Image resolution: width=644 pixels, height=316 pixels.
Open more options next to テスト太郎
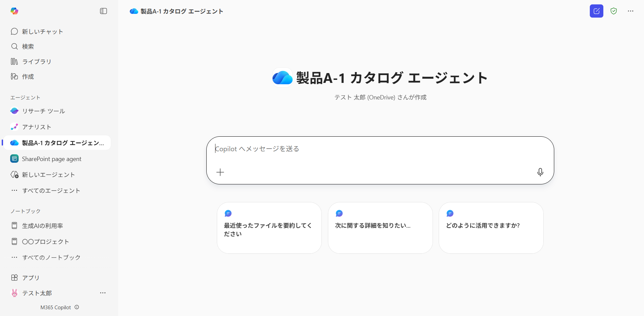pos(103,293)
